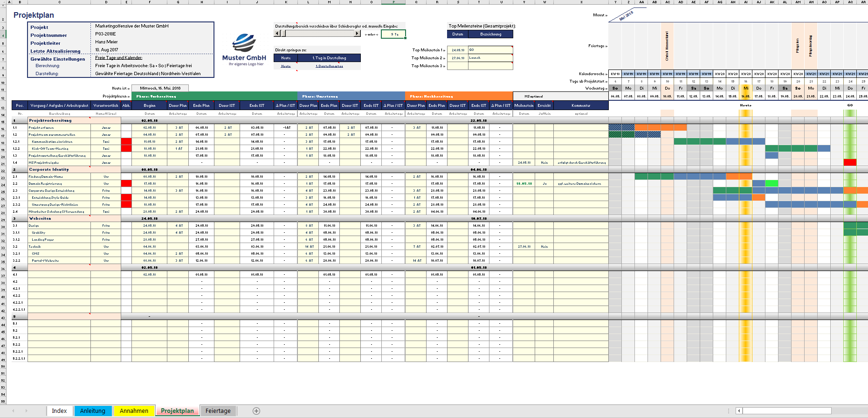The image size is (868, 418).
Task: Click the Muster GmbH logo image
Action: click(x=244, y=50)
